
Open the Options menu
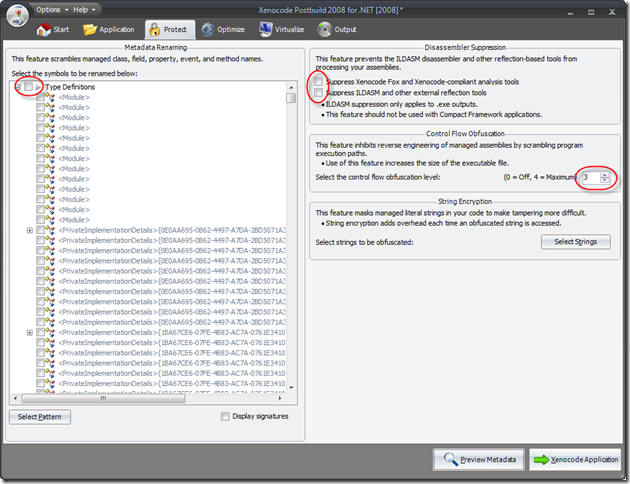[49, 9]
